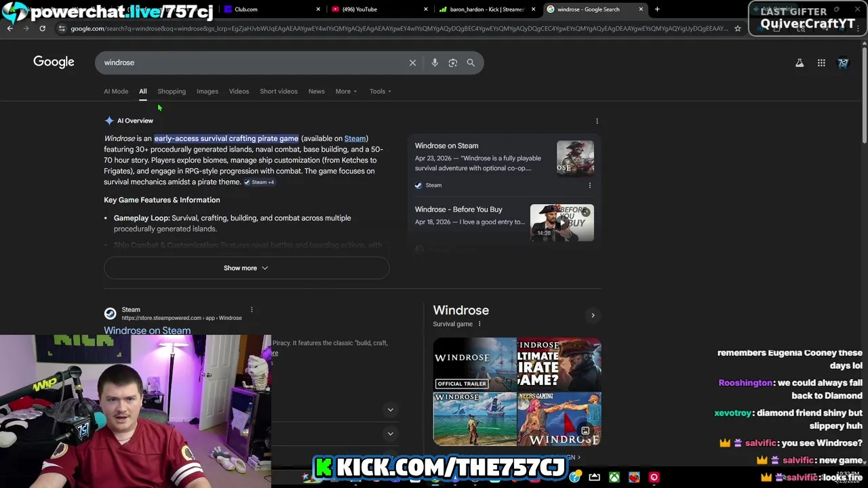
Task: Close the Club.com tab
Action: pyautogui.click(x=319, y=9)
